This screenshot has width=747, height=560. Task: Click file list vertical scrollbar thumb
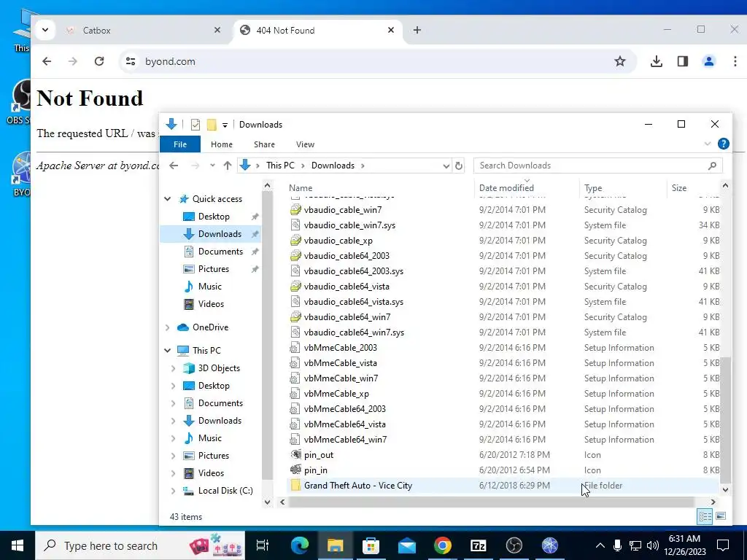[x=725, y=420]
